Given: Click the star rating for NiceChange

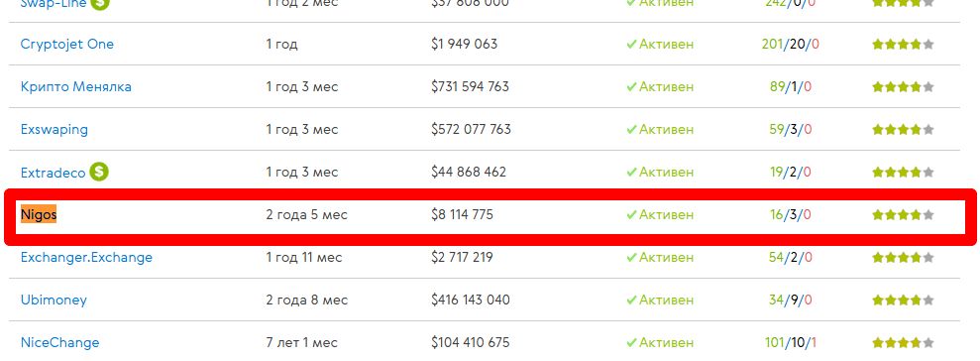Looking at the screenshot, I should coord(903,343).
